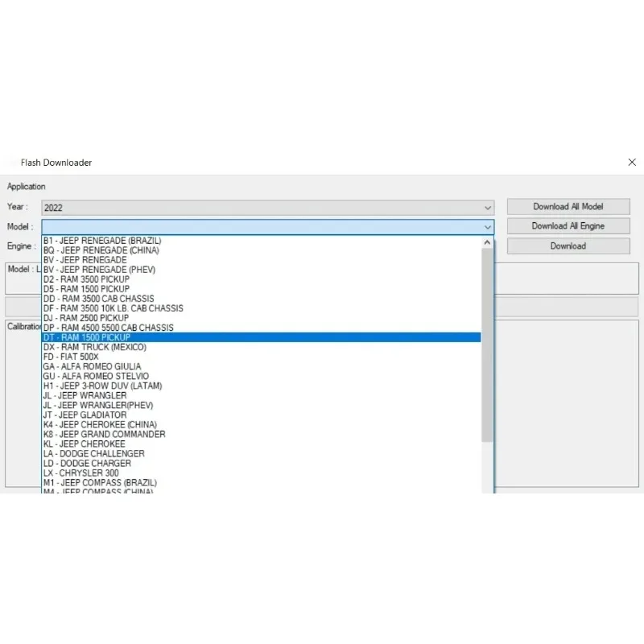Screen dimensions: 644x644
Task: Choose M1 - JEEP COMPASS (BRAZIL)
Action: point(261,483)
